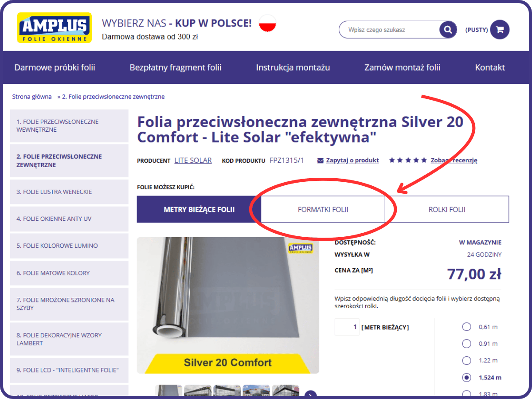Choose the 1,83 m roll width

click(x=466, y=394)
